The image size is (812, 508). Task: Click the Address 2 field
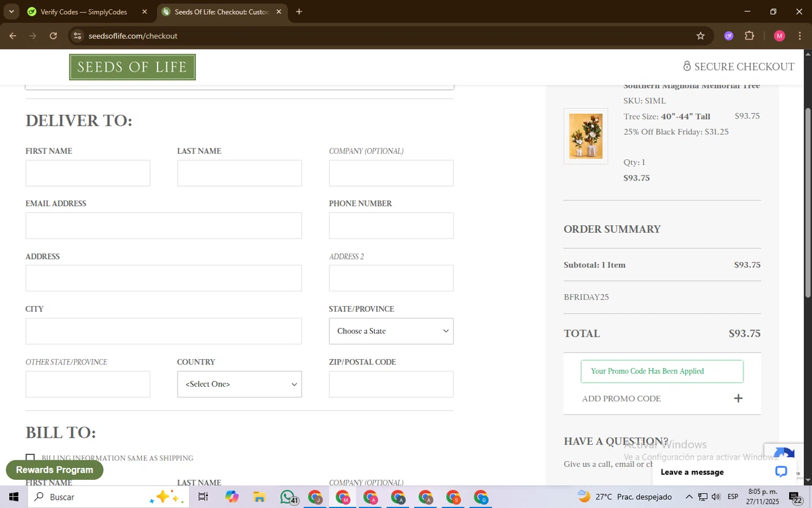(x=391, y=278)
